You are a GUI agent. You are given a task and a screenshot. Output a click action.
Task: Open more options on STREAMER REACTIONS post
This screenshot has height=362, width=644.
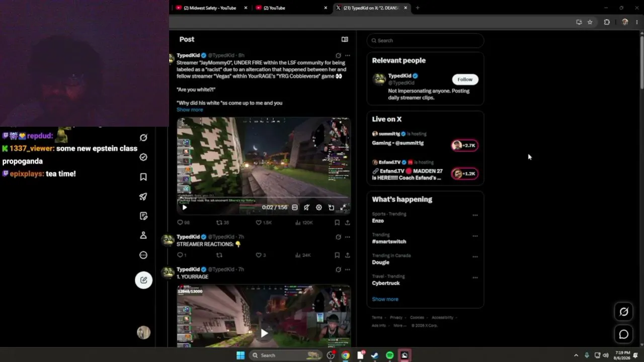(x=347, y=237)
